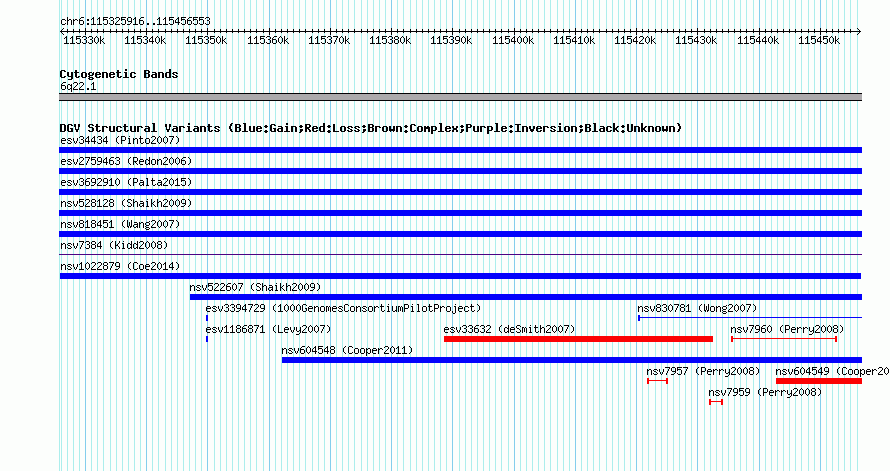Screen dimensions: 890x471
Task: Click the nsv7957 (Perry2008) label
Action: pos(703,371)
